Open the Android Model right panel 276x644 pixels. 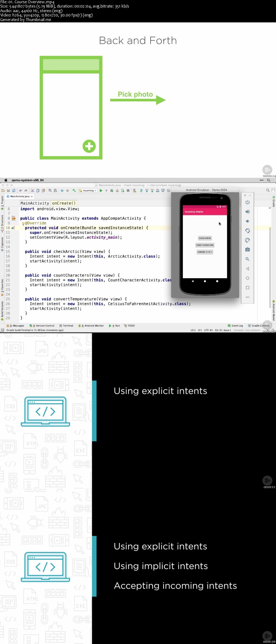click(274, 310)
